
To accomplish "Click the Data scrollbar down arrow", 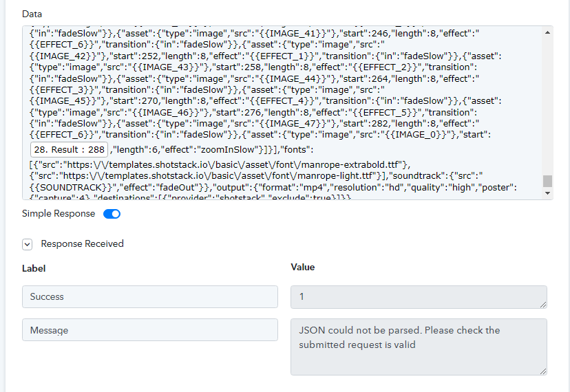I will click(547, 193).
